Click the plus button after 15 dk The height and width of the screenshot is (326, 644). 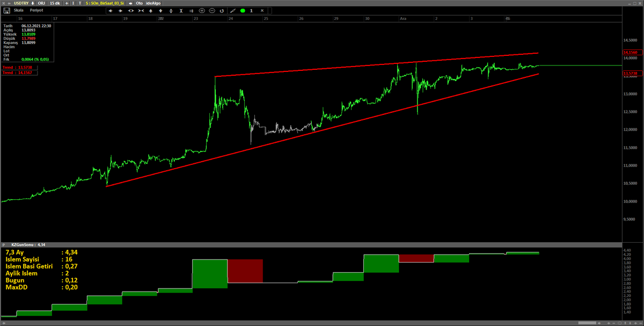click(67, 3)
